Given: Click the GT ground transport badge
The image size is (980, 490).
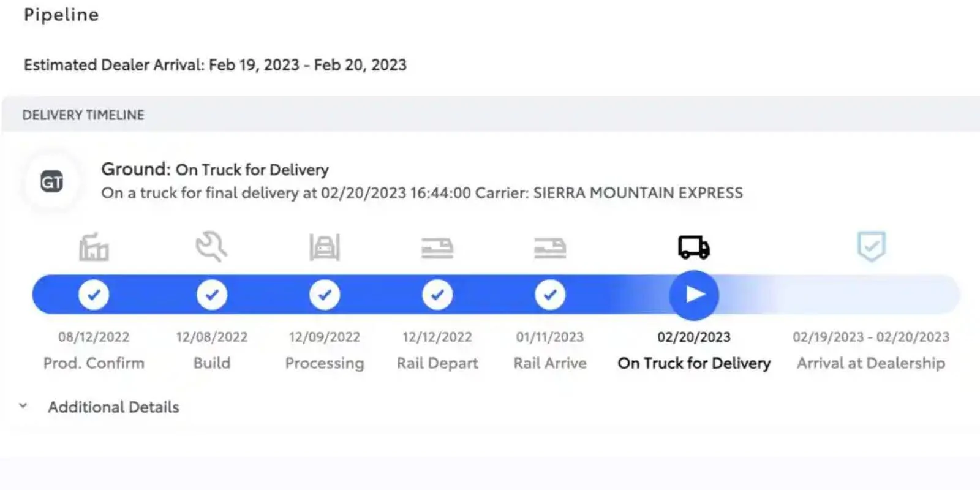Looking at the screenshot, I should coord(52,182).
